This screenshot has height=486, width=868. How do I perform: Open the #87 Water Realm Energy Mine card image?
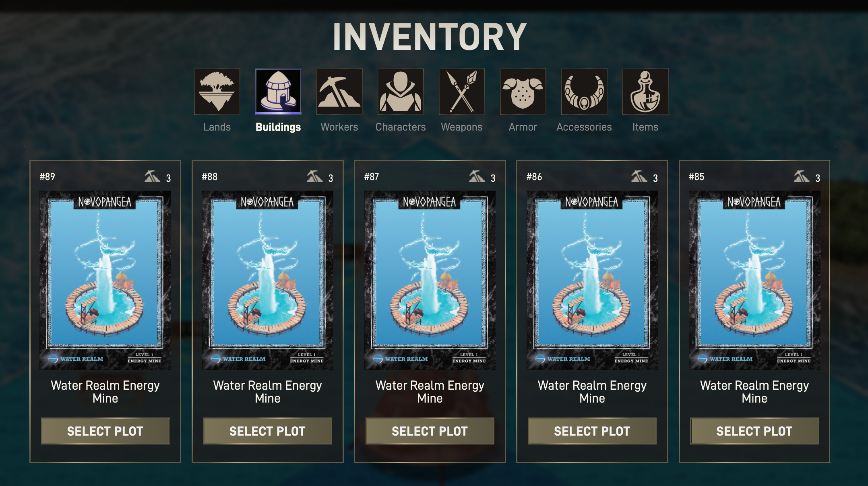(x=430, y=280)
